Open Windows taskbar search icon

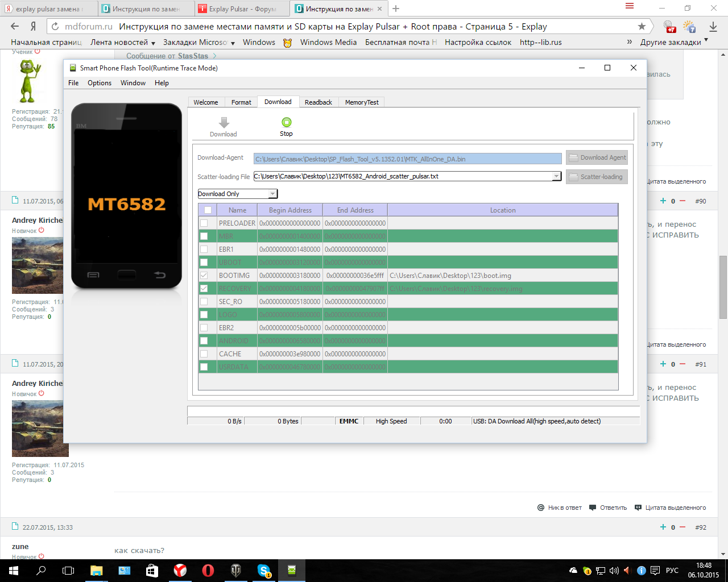point(41,570)
